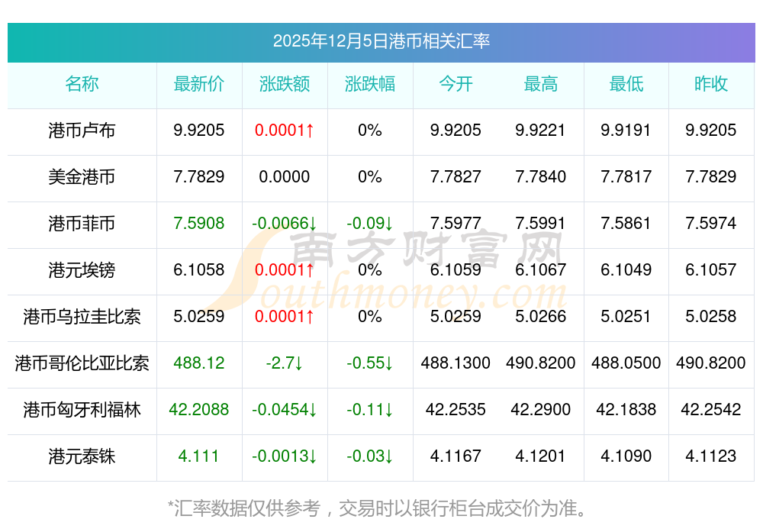Viewport: 763px width, 532px height.
Task: Click the 涨跌幅 column header
Action: click(370, 84)
